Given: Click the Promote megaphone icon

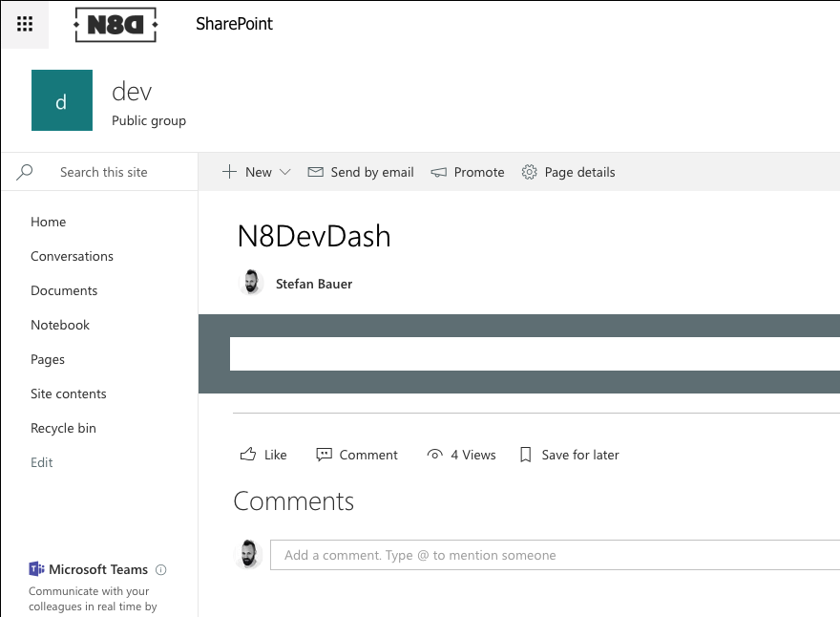Looking at the screenshot, I should click(x=439, y=172).
